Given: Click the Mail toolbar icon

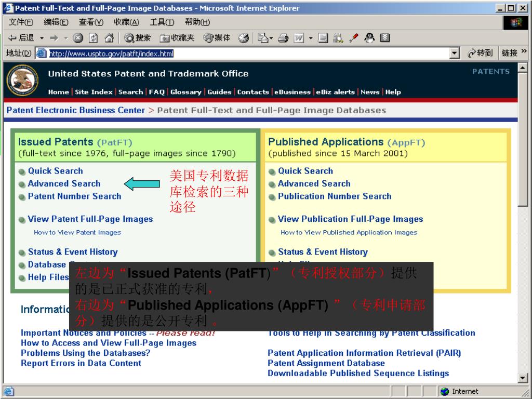Looking at the screenshot, I should [262, 37].
